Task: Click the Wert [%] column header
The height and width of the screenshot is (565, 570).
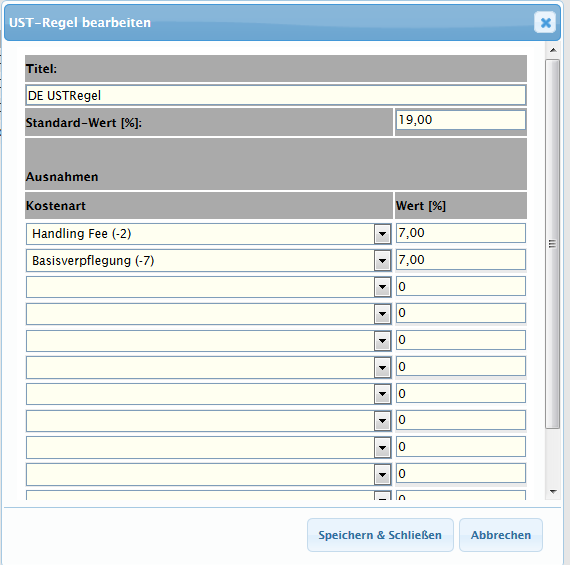Action: (x=421, y=206)
